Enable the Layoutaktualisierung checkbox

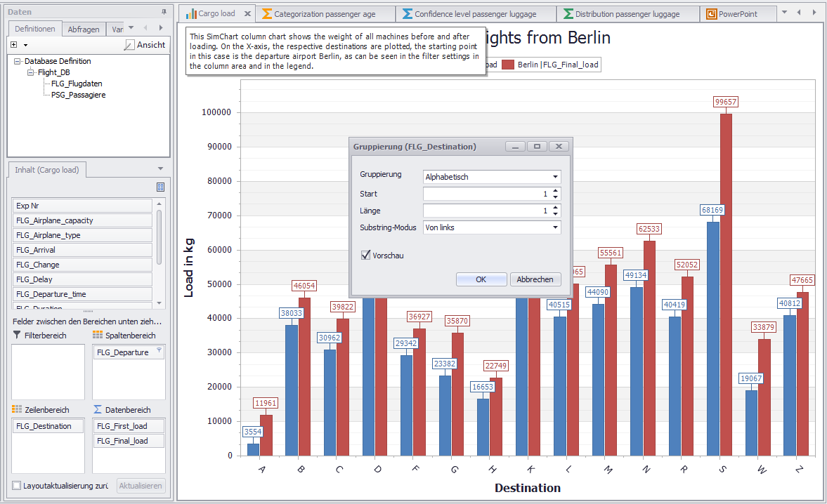(17, 485)
